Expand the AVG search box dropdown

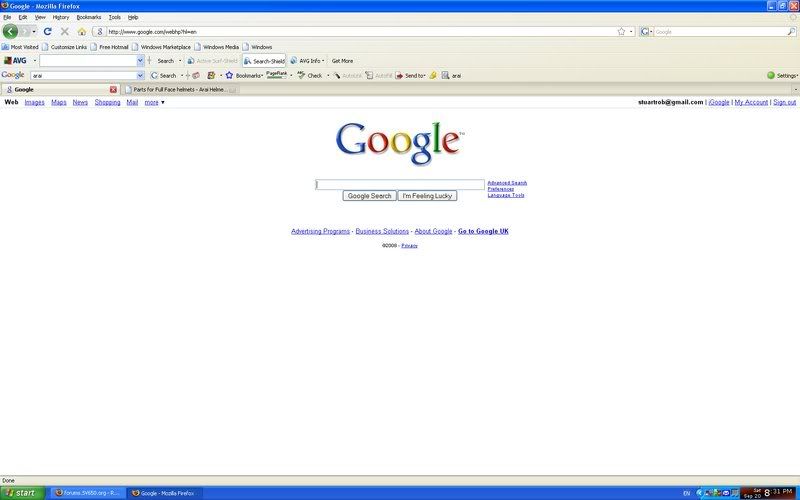(x=140, y=61)
